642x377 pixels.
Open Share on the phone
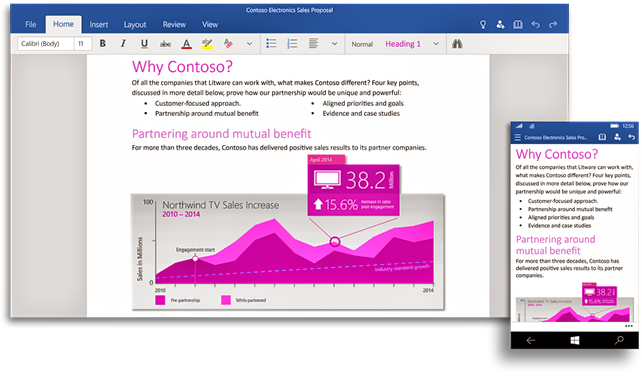click(x=617, y=137)
